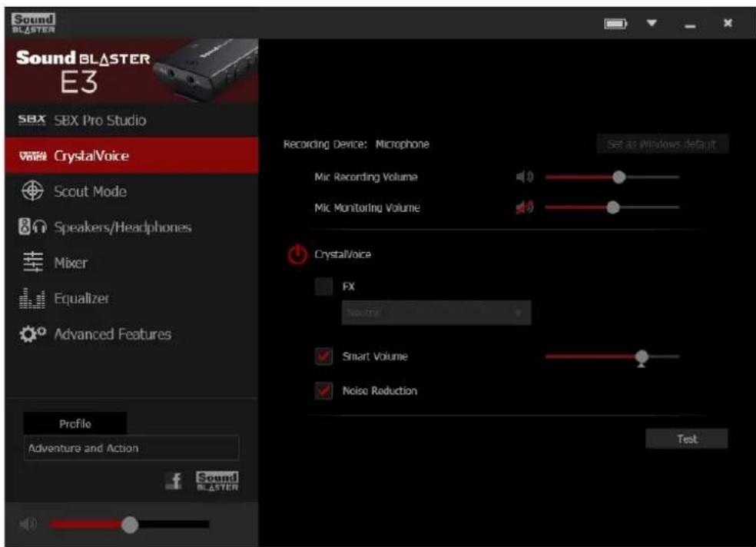
Task: Click the Smart Volume label text
Action: click(375, 356)
